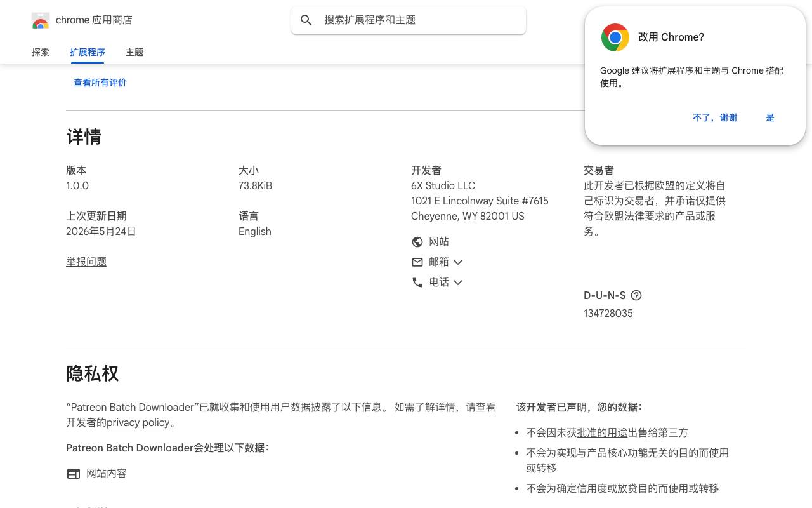Focus the 搜索扩展程序和主题 search field
The image size is (812, 508).
(409, 20)
